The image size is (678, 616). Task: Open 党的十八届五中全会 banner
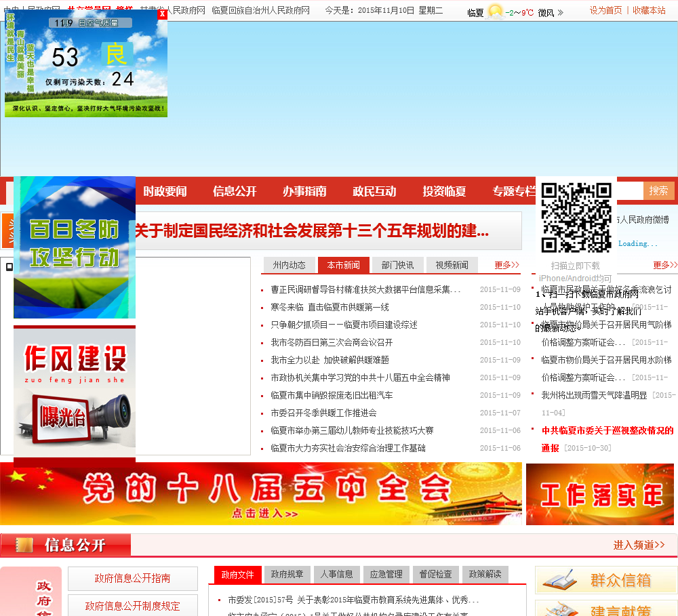pos(261,493)
